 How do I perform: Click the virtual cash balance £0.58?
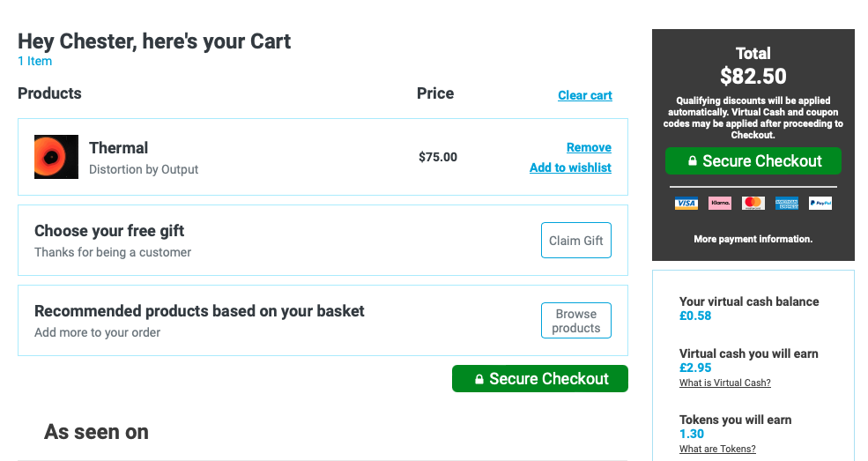695,316
